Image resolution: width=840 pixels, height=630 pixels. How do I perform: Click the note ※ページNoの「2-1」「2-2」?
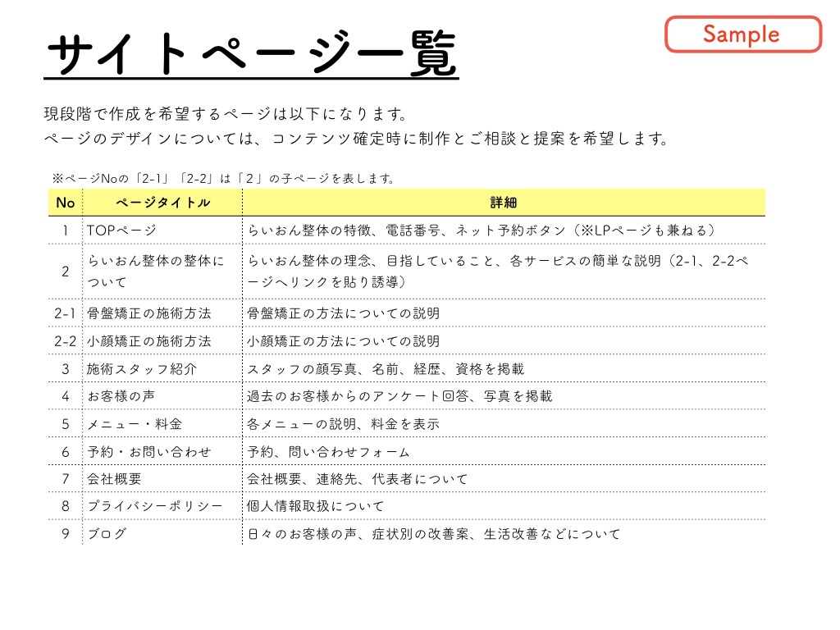pyautogui.click(x=223, y=178)
